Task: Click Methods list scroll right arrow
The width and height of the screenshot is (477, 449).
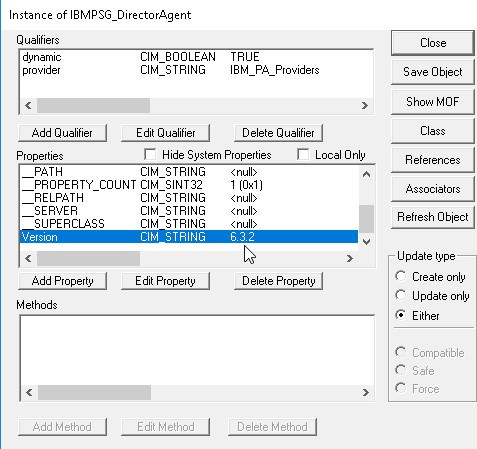Action: click(365, 393)
